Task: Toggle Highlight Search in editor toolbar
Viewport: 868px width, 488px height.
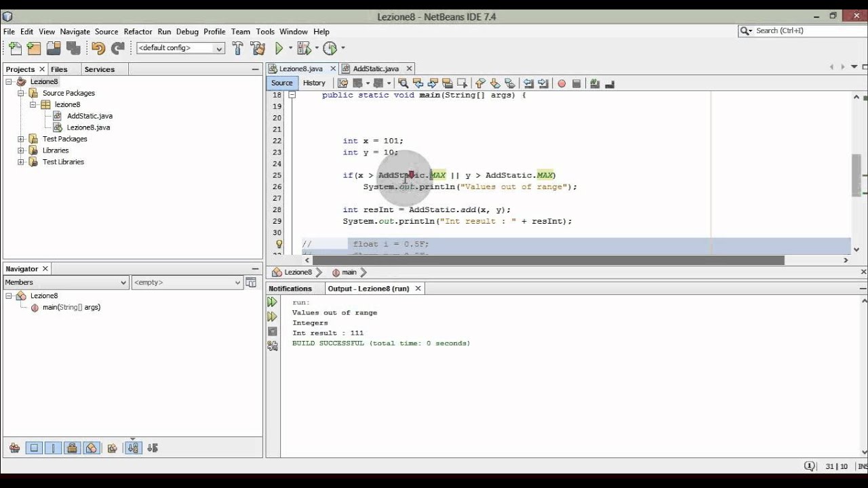Action: (x=448, y=83)
